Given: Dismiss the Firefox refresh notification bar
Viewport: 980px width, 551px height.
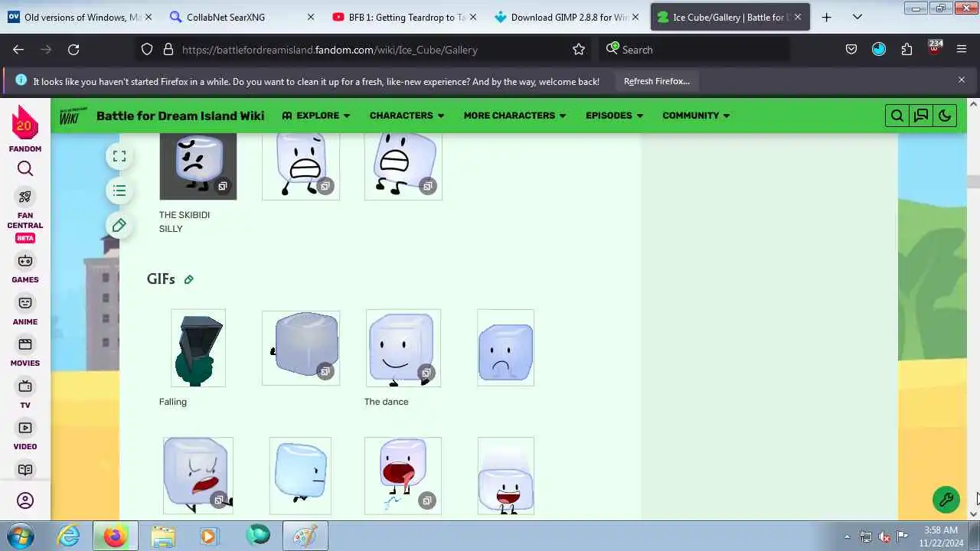Looking at the screenshot, I should (x=962, y=80).
